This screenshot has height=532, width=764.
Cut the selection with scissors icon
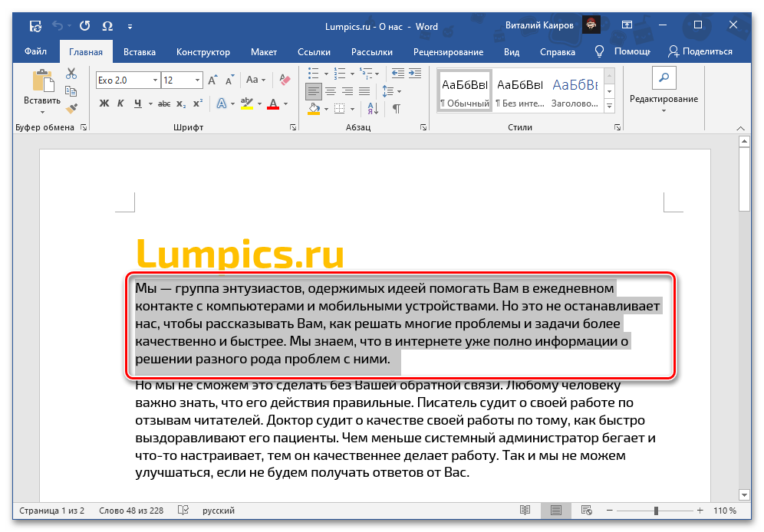pos(71,74)
